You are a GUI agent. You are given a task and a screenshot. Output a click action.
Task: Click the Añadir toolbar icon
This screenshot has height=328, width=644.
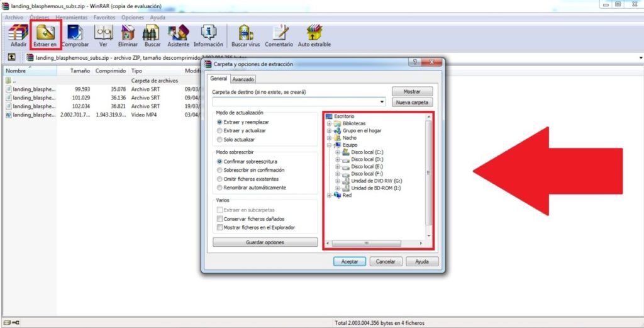pyautogui.click(x=18, y=35)
